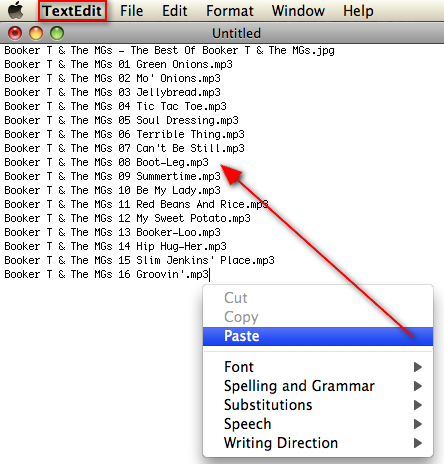Open the Format menu
Image resolution: width=444 pixels, height=464 pixels.
(230, 11)
